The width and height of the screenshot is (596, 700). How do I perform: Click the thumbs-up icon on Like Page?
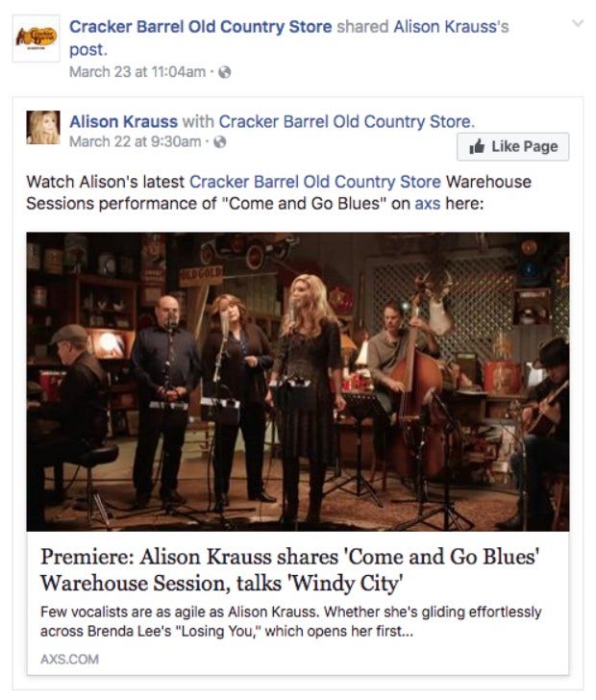coord(477,146)
